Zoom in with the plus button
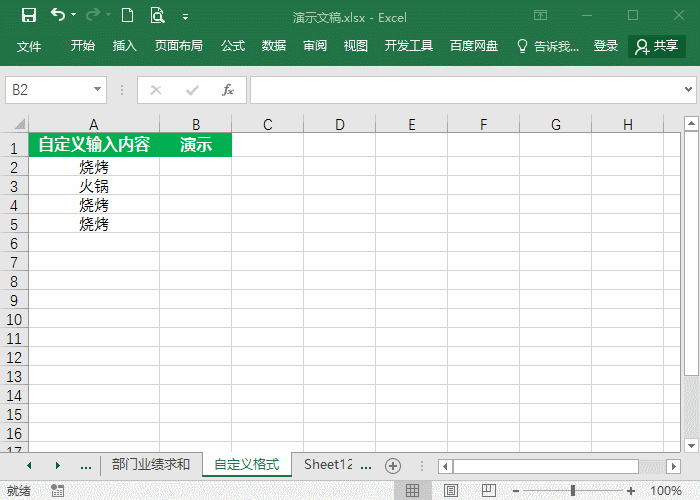 630,491
